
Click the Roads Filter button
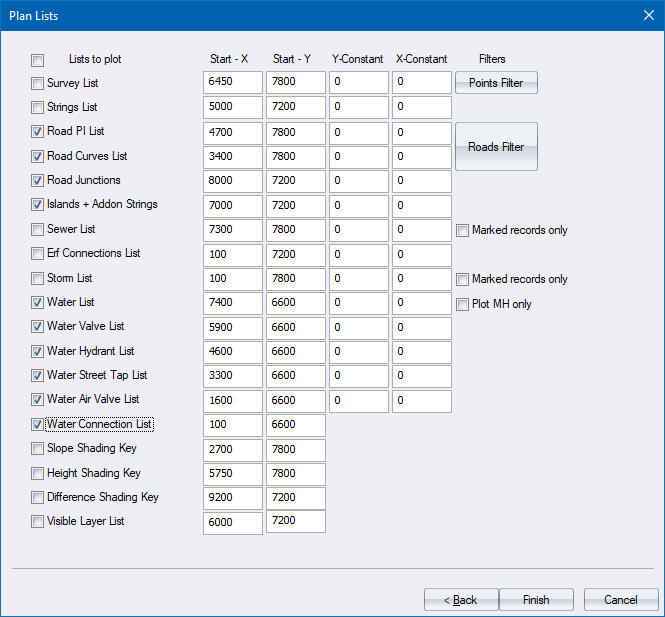pos(496,147)
